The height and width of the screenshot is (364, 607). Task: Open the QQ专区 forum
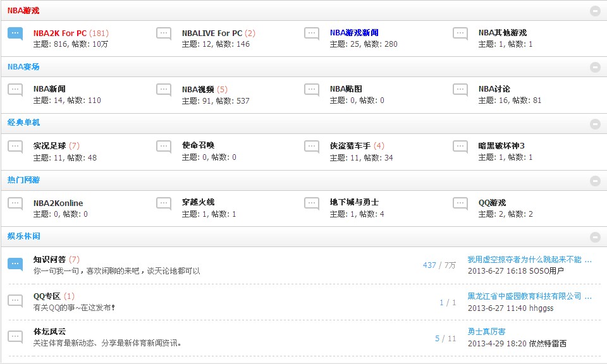click(x=47, y=296)
